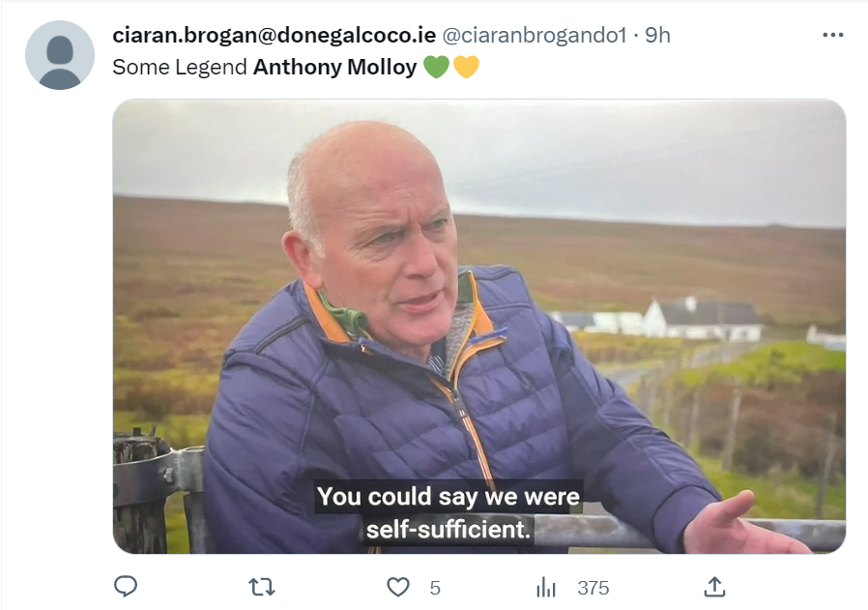The width and height of the screenshot is (868, 610).
Task: Open the grey default profile avatar
Action: tap(60, 55)
